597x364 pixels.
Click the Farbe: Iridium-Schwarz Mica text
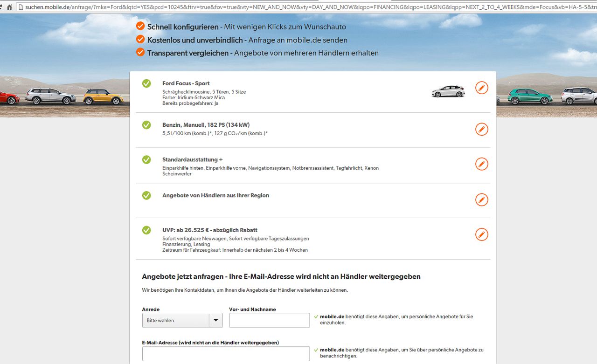(194, 97)
